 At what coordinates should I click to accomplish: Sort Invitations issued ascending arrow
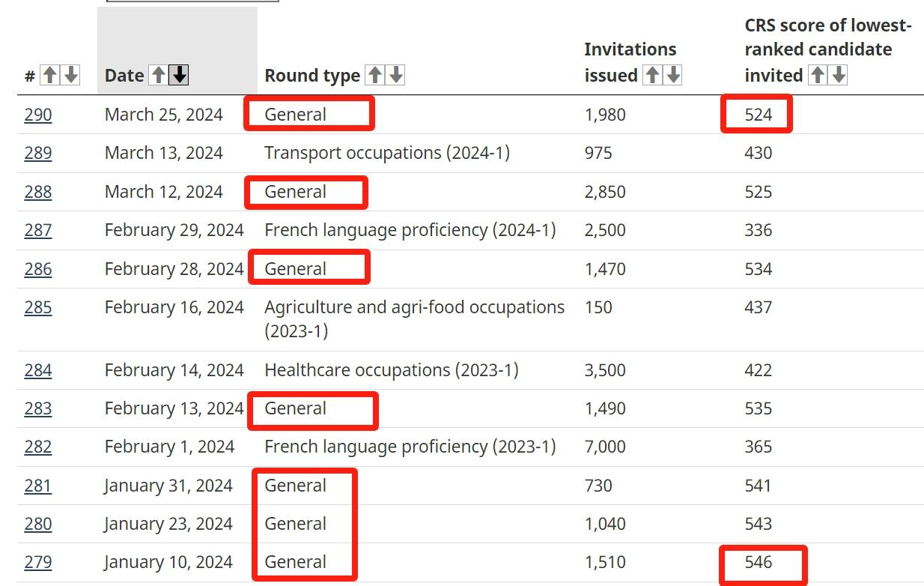(x=652, y=75)
